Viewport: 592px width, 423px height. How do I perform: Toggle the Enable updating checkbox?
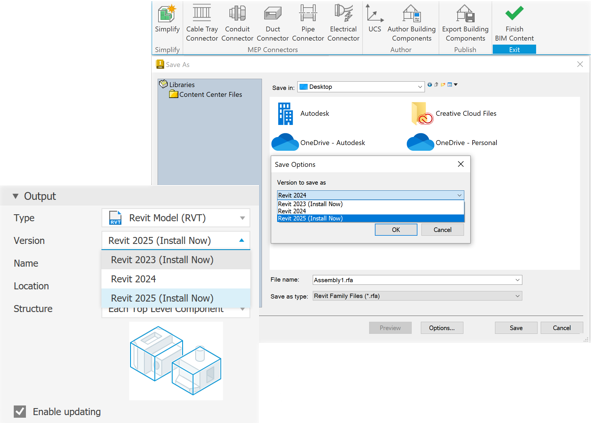coord(20,411)
